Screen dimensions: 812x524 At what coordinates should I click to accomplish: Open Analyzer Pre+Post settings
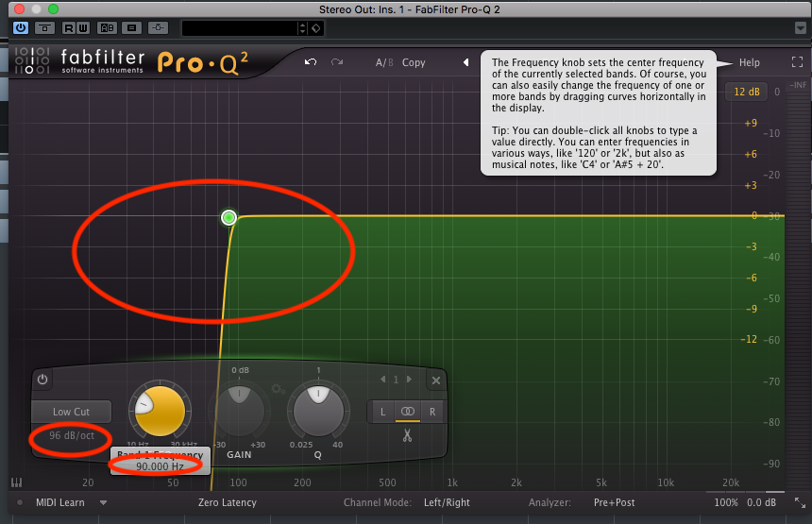click(x=614, y=502)
